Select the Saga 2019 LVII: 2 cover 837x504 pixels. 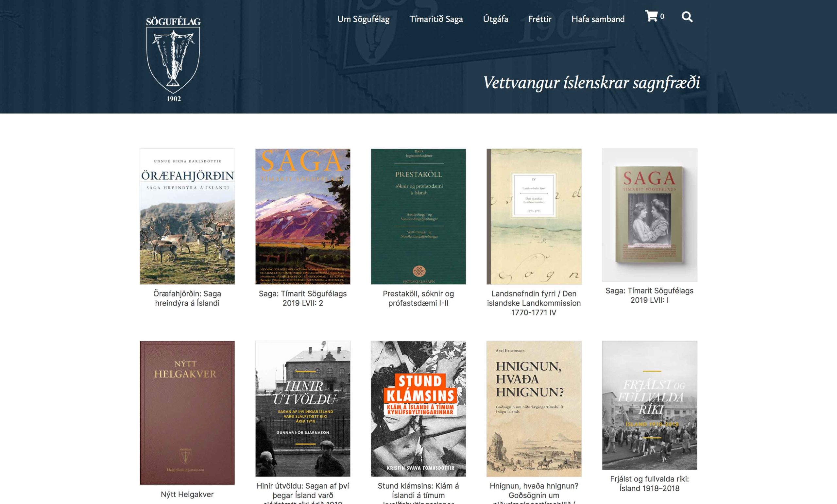click(x=303, y=216)
